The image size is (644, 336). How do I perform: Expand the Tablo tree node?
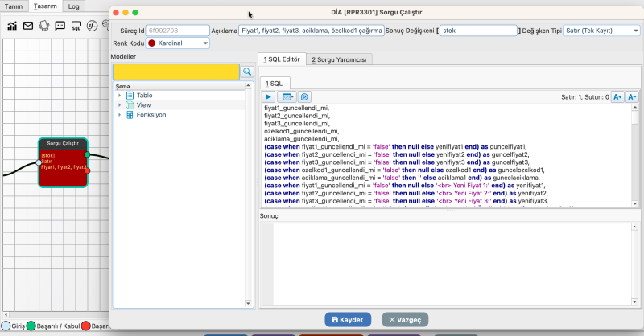click(120, 96)
